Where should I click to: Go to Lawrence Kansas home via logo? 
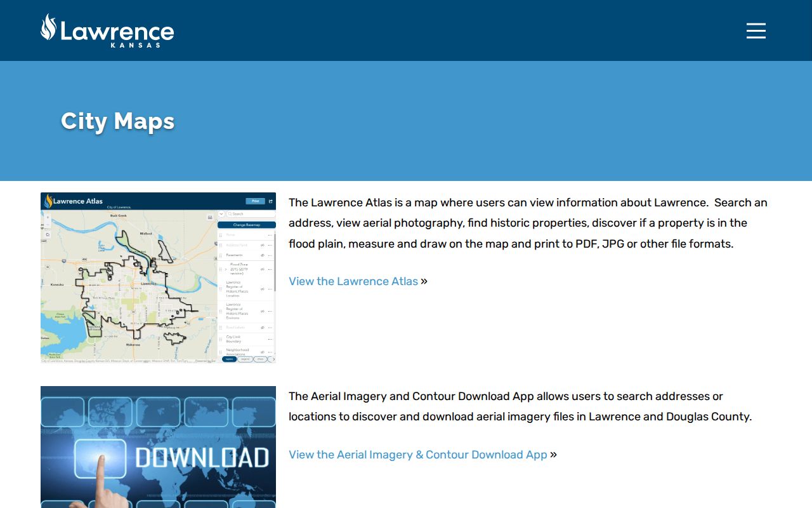[x=107, y=30]
